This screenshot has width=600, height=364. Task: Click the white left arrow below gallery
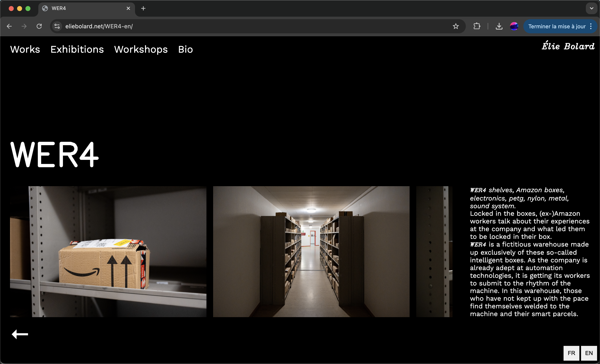(x=20, y=334)
